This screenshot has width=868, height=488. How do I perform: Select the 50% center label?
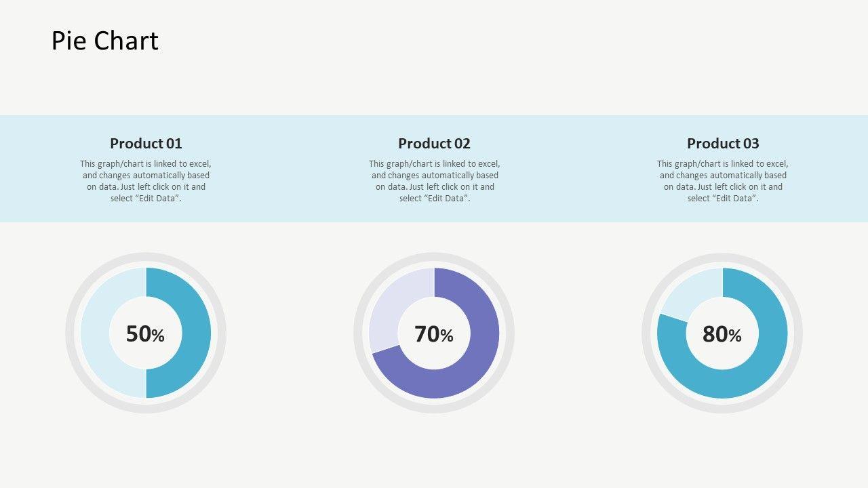(145, 334)
